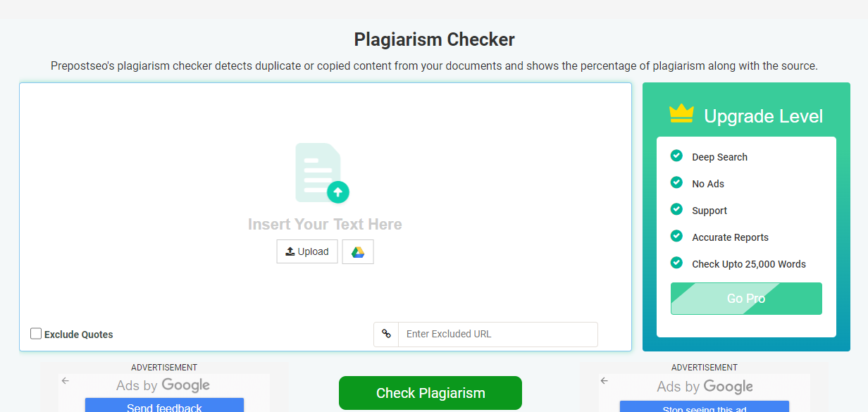The width and height of the screenshot is (868, 412).
Task: Click the Upload button
Action: click(x=307, y=252)
